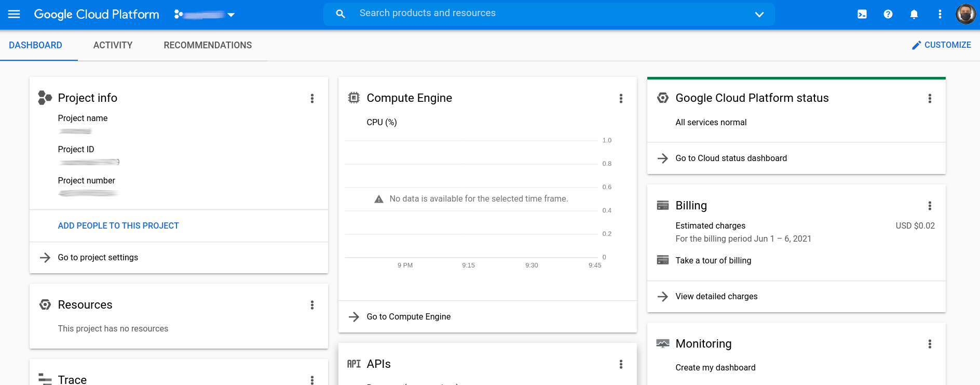The image size is (980, 385).
Task: Open Monitoring card options menu
Action: [930, 344]
